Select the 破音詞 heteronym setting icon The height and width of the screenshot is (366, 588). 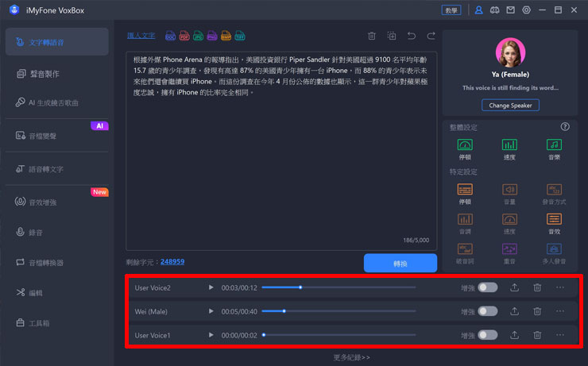point(465,253)
